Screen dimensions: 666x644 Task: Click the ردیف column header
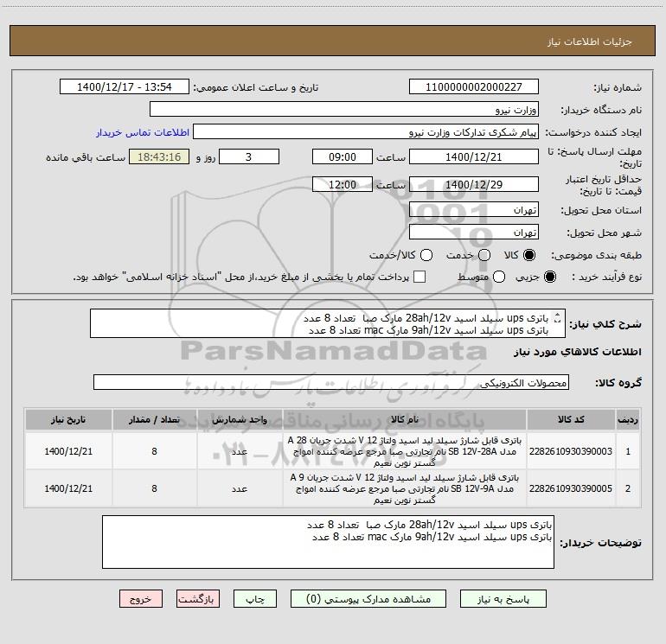(x=627, y=420)
